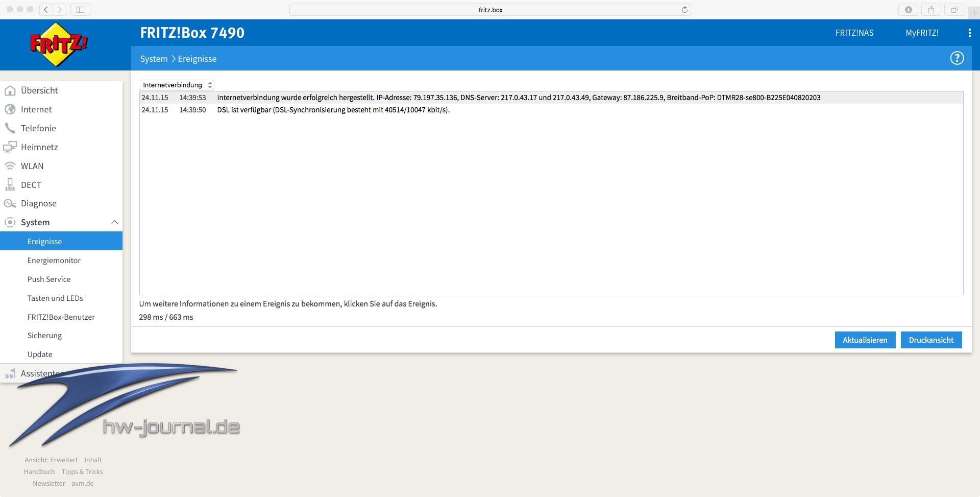
Task: Click the Internet globe icon
Action: (x=10, y=109)
